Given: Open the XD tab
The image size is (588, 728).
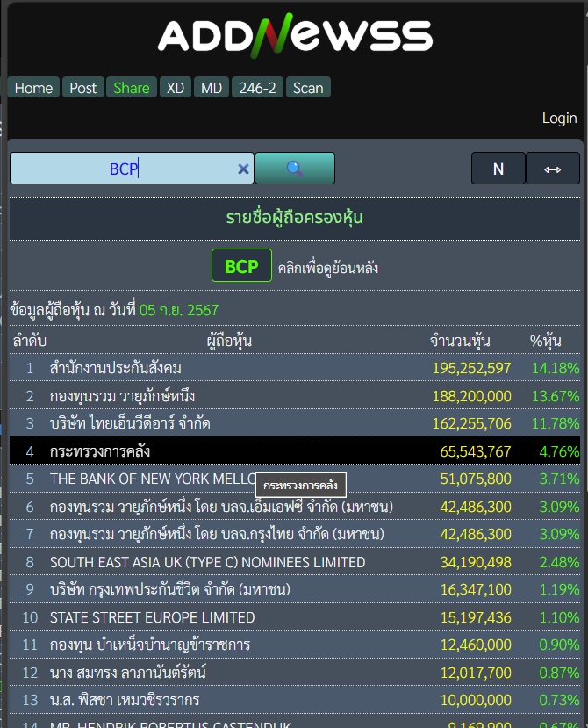Looking at the screenshot, I should point(176,88).
